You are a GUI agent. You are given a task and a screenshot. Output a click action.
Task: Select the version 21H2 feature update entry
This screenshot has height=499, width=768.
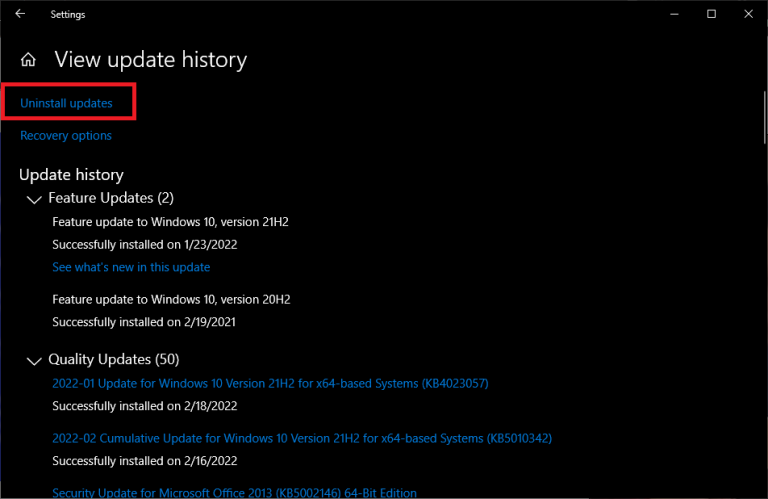coord(170,222)
